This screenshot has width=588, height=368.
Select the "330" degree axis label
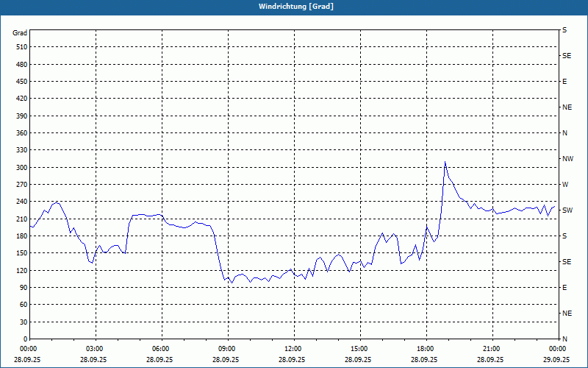pos(22,150)
